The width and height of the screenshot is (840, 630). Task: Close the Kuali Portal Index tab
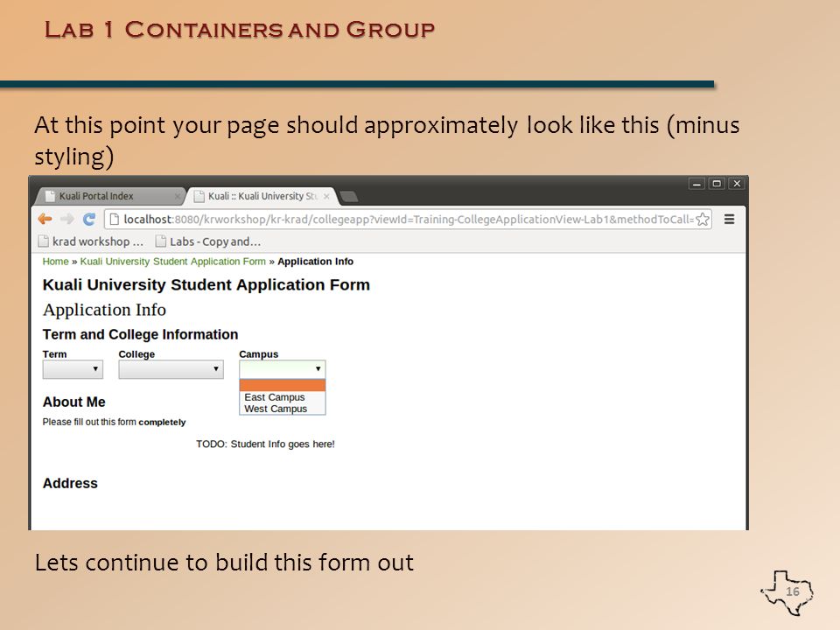[x=178, y=197]
